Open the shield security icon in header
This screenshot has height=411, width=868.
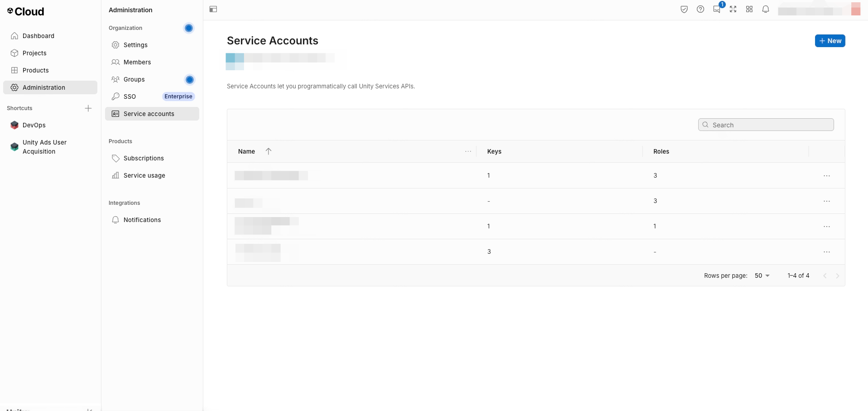tap(684, 9)
